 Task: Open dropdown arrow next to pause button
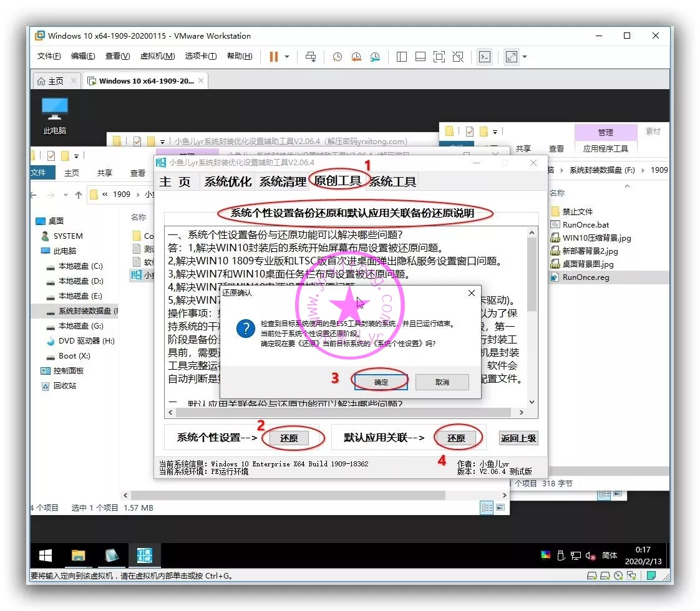(x=287, y=57)
